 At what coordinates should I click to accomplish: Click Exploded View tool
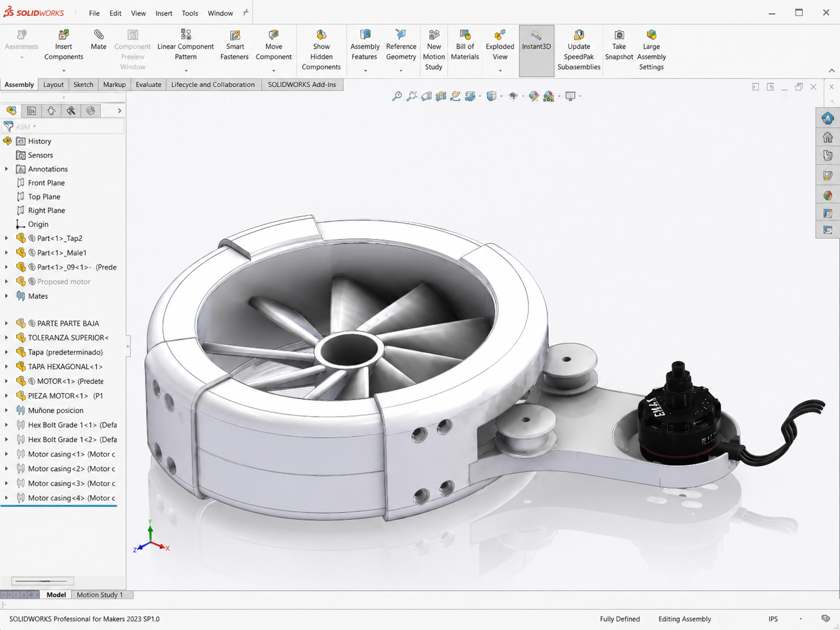(x=500, y=45)
